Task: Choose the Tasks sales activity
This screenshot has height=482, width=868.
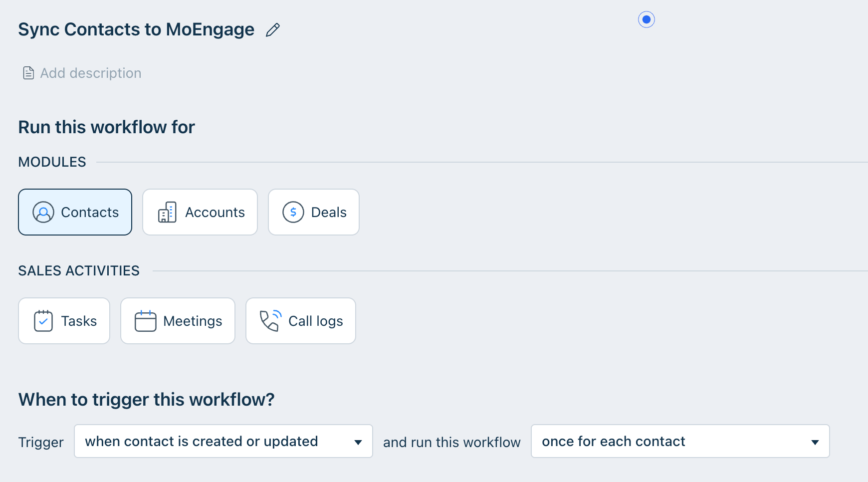Action: pyautogui.click(x=64, y=321)
